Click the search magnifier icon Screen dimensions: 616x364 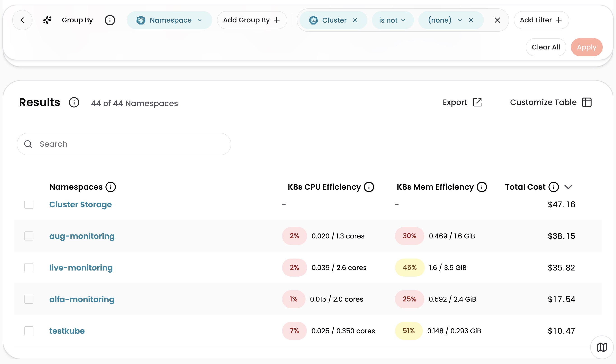click(x=28, y=144)
